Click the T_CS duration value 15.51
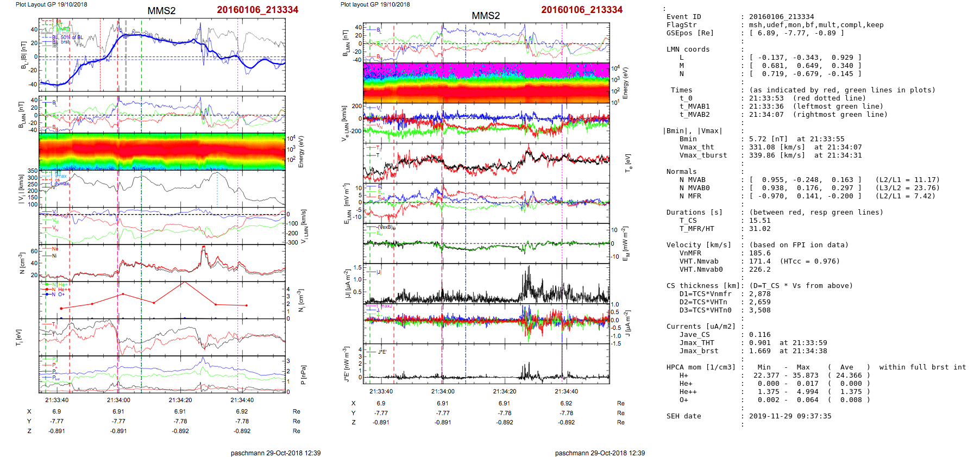Viewport: 980px width, 457px height. (x=759, y=221)
